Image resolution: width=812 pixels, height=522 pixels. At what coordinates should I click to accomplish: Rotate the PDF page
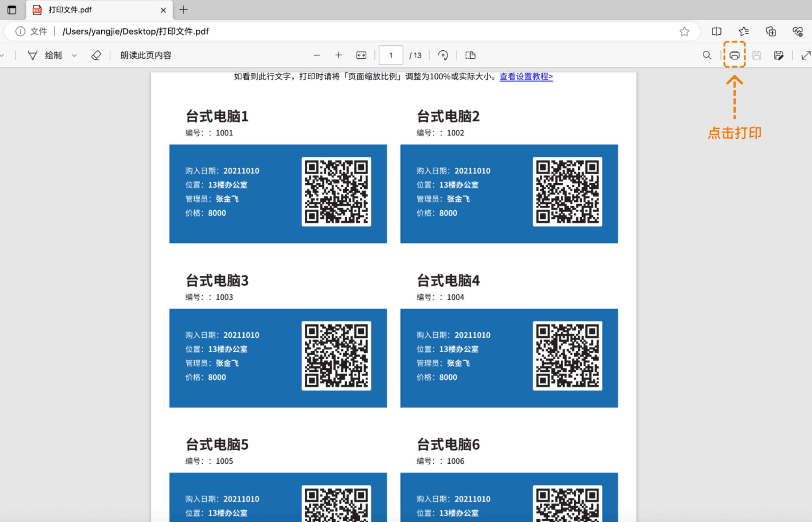click(443, 55)
